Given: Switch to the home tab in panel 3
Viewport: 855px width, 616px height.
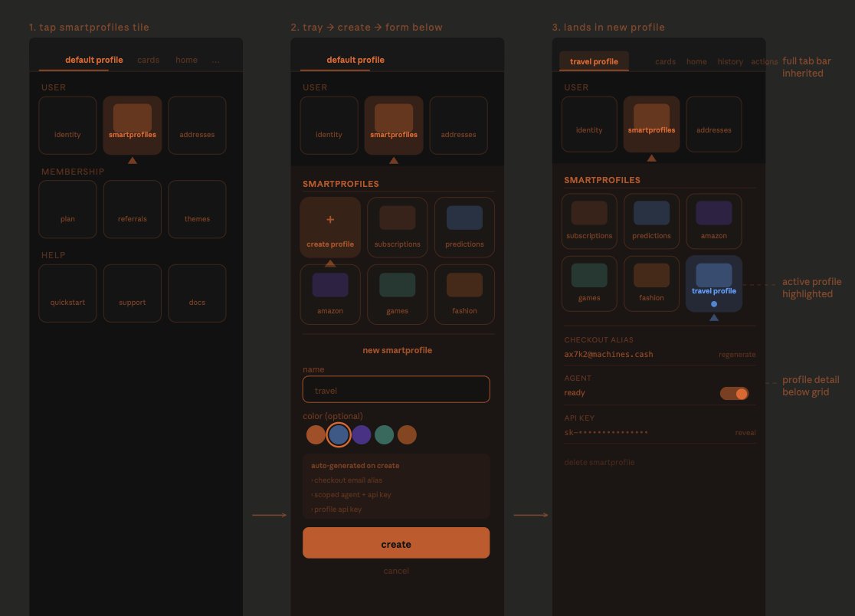Looking at the screenshot, I should point(696,61).
